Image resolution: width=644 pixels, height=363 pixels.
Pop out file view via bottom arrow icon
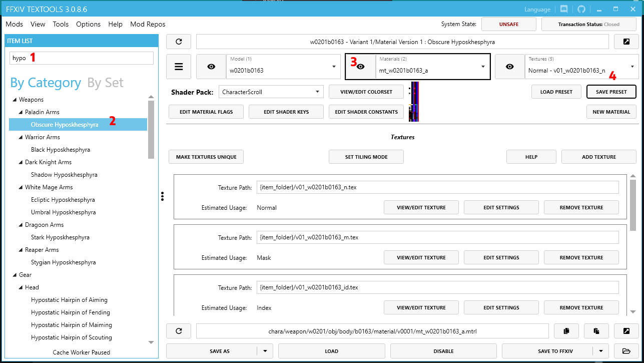(x=626, y=331)
